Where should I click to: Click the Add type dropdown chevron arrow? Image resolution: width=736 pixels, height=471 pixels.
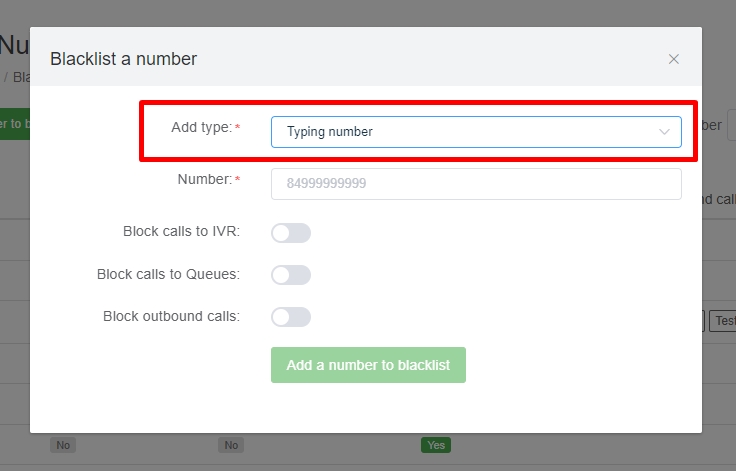pyautogui.click(x=664, y=132)
